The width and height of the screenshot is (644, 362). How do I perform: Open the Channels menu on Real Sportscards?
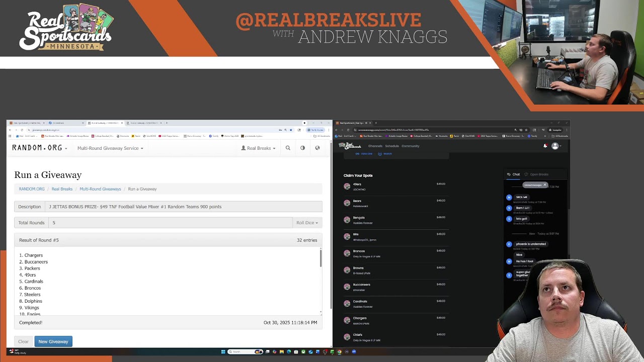[x=375, y=146]
